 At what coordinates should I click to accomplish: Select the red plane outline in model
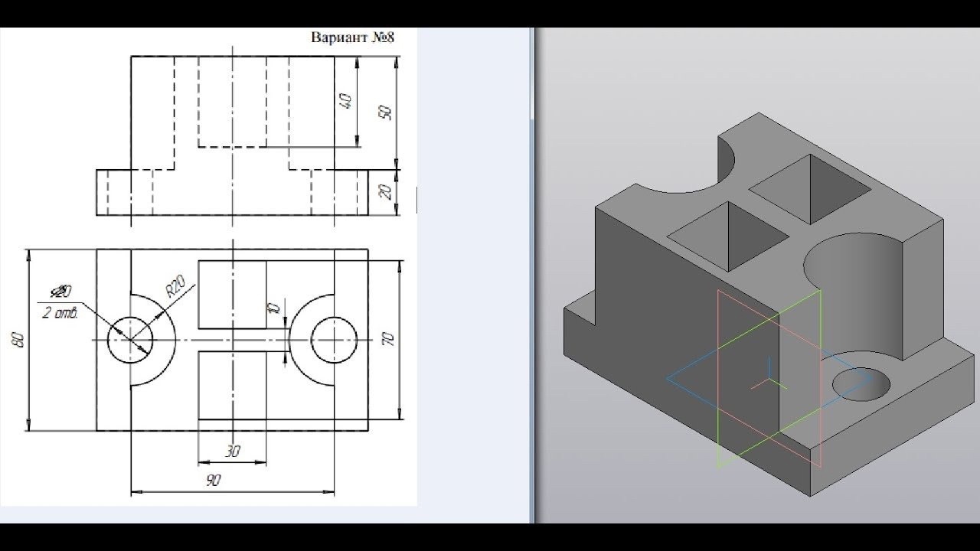769,378
